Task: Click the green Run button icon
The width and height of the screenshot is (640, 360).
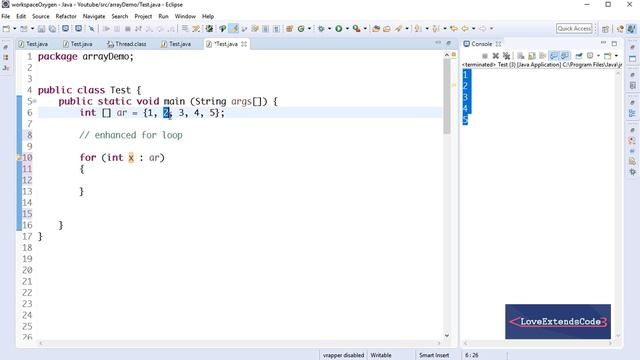Action: tap(339, 29)
